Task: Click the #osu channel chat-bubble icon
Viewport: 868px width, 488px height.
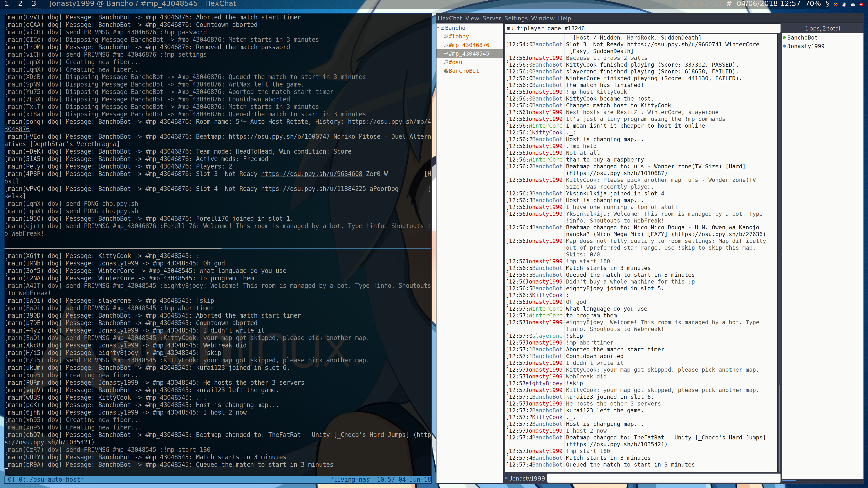Action: tap(446, 62)
